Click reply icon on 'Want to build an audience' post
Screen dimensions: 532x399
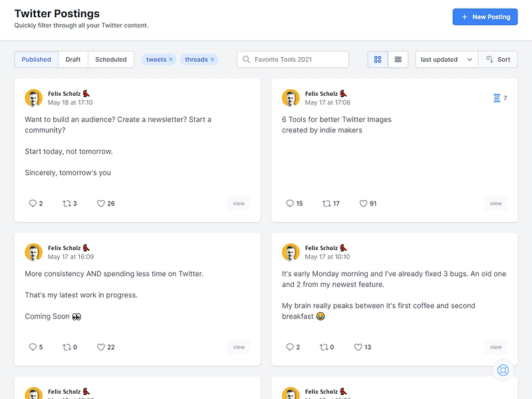pyautogui.click(x=33, y=203)
